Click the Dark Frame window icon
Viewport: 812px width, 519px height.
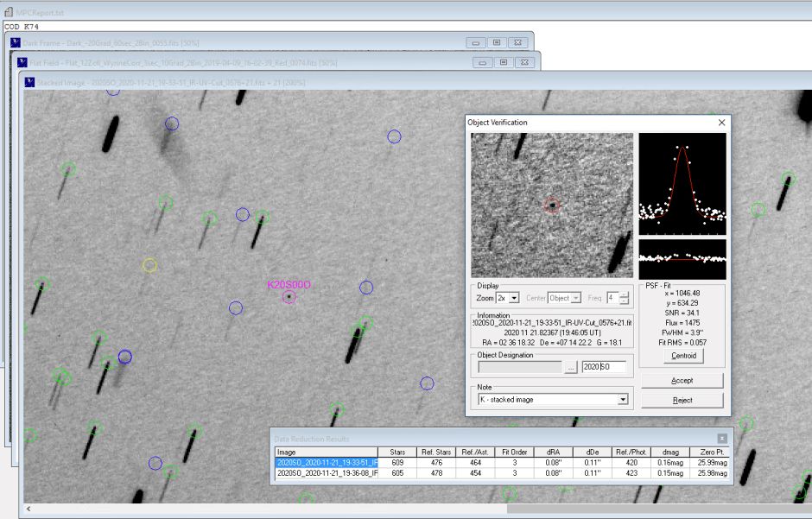tap(15, 42)
